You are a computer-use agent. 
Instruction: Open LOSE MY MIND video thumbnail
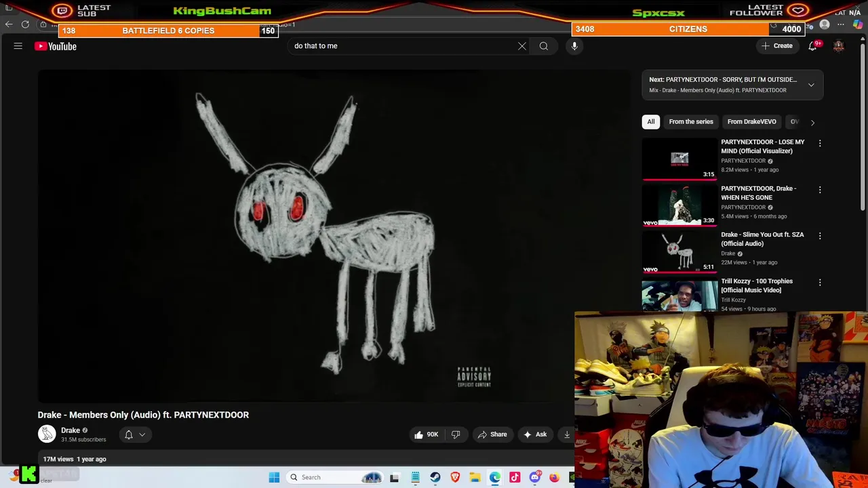point(679,159)
